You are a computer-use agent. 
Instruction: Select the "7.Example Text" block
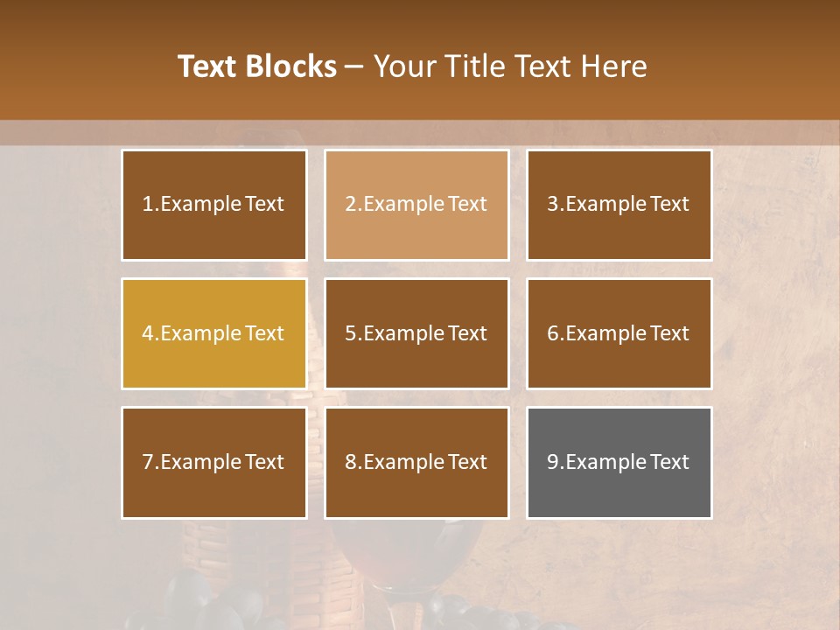point(214,462)
